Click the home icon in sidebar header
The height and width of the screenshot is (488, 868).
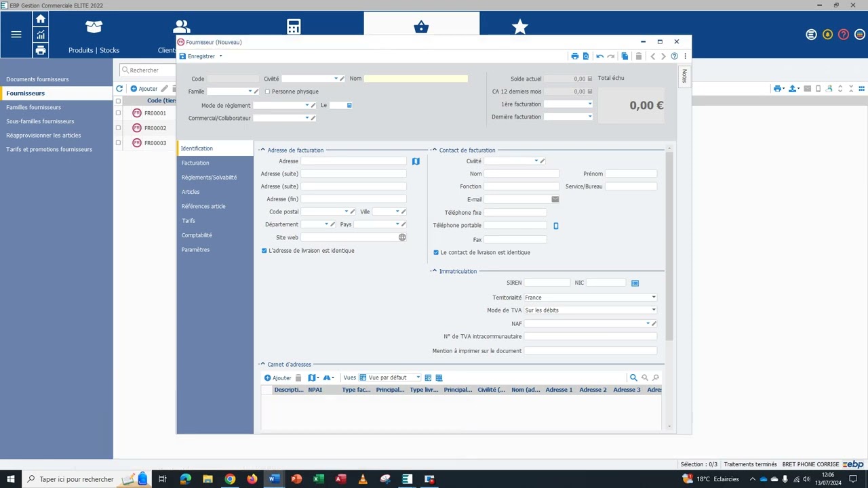click(41, 19)
